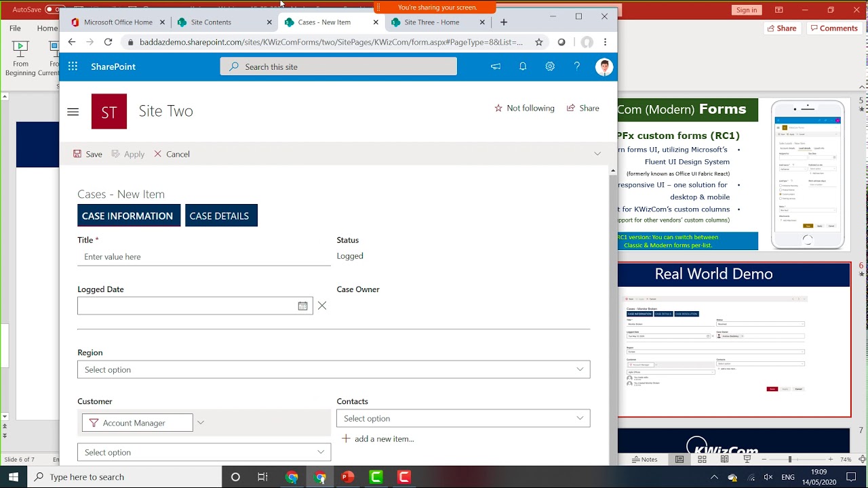Open Task View in the taskbar
This screenshot has width=868, height=488.
click(x=262, y=477)
